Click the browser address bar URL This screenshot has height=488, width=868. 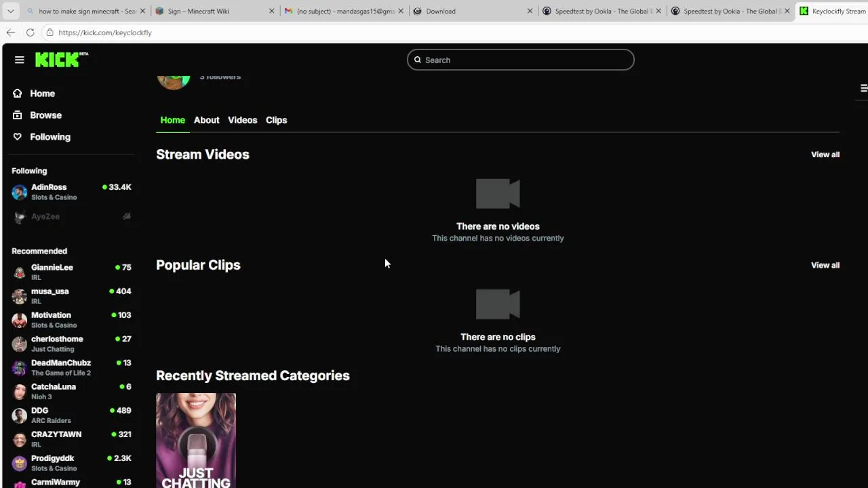[x=105, y=33]
